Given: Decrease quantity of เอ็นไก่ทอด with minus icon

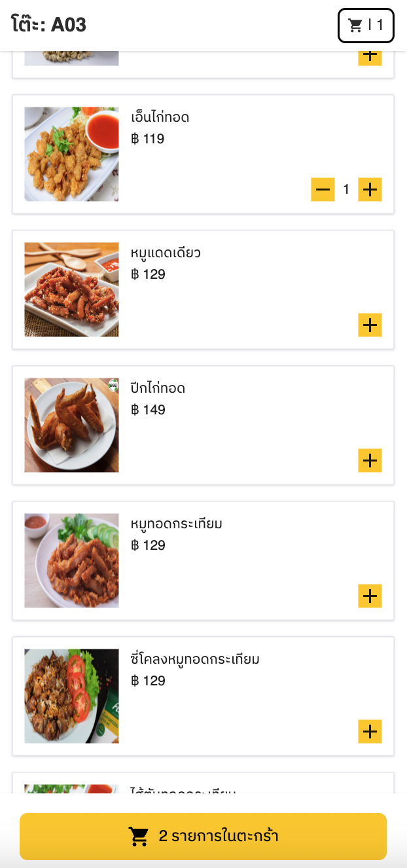Looking at the screenshot, I should pos(323,189).
